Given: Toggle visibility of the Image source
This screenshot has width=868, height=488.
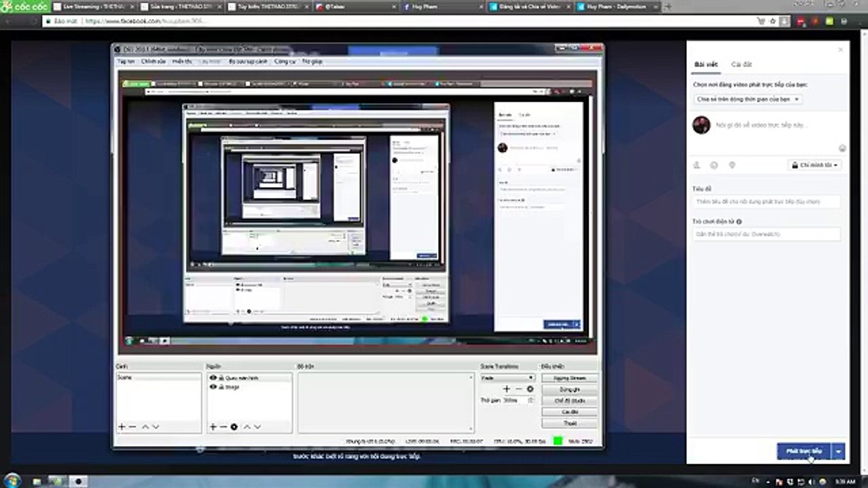Looking at the screenshot, I should (213, 386).
